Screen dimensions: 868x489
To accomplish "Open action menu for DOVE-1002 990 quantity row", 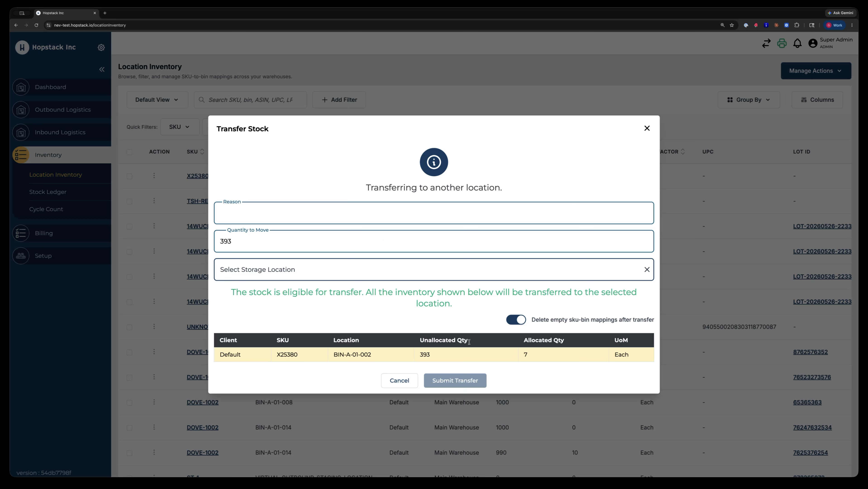I will click(x=154, y=452).
